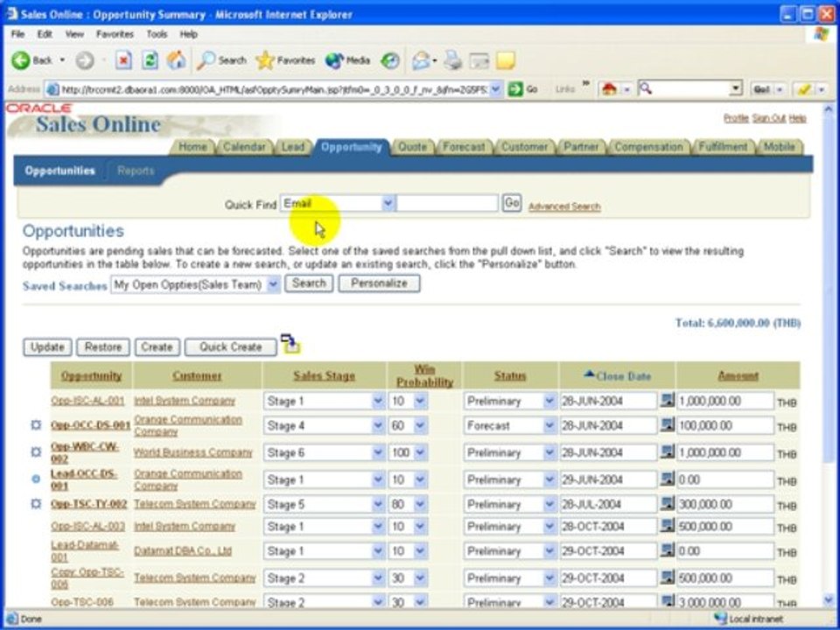Switch to the Customer tab
The width and height of the screenshot is (840, 630).
[x=524, y=147]
